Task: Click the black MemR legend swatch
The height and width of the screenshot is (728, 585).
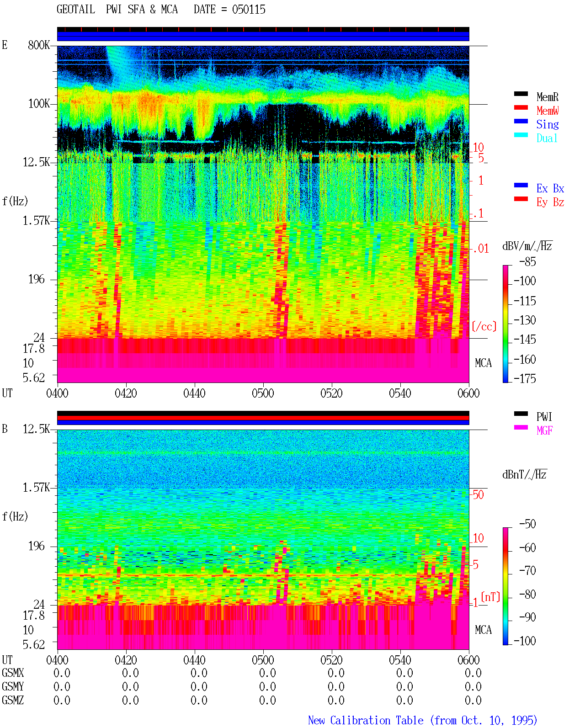Action: tap(521, 94)
